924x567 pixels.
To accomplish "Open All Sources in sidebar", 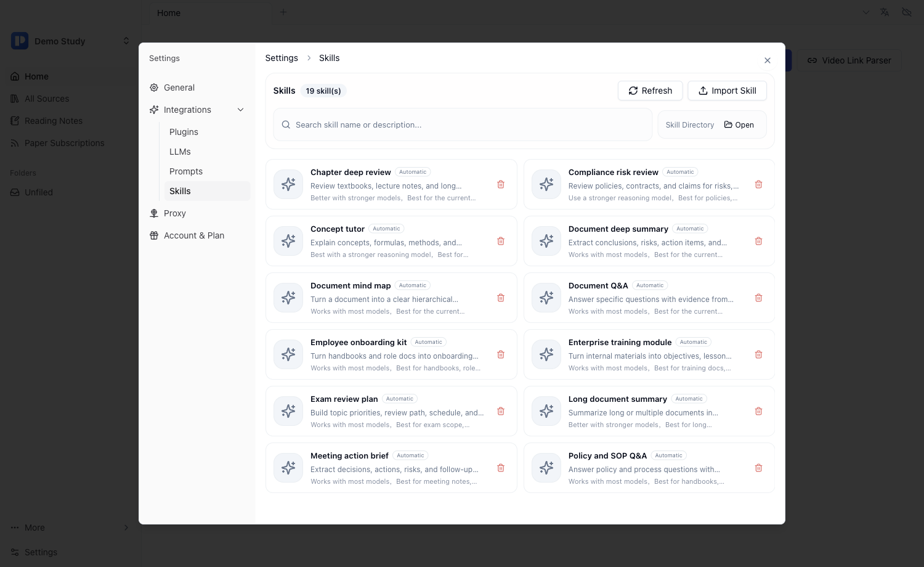I will click(70, 99).
